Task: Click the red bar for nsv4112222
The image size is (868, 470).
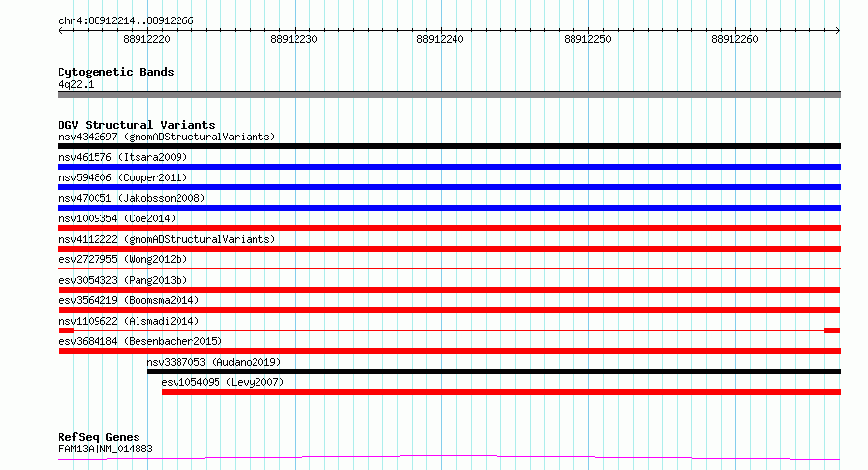Action: [x=449, y=249]
